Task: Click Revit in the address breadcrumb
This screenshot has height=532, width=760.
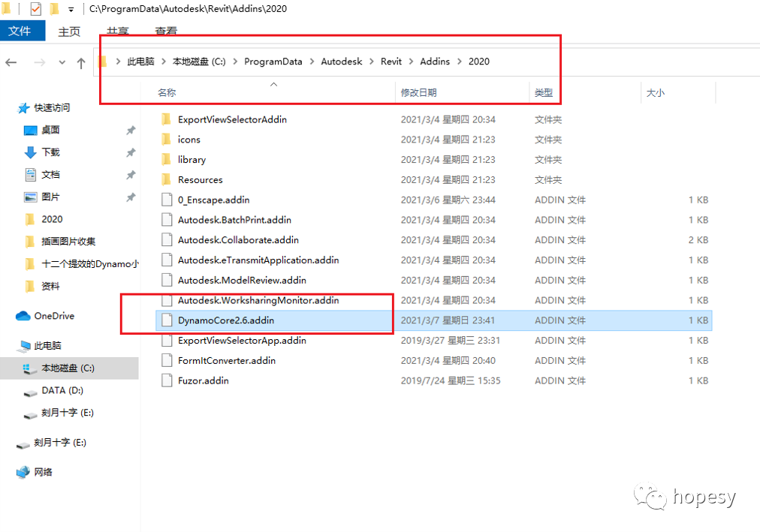Action: [x=391, y=62]
